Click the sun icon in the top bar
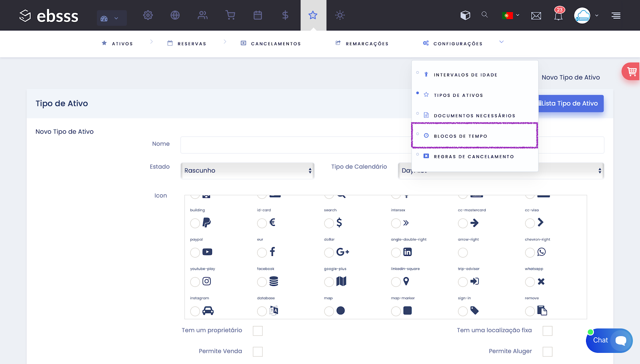The height and width of the screenshot is (364, 640). click(340, 15)
